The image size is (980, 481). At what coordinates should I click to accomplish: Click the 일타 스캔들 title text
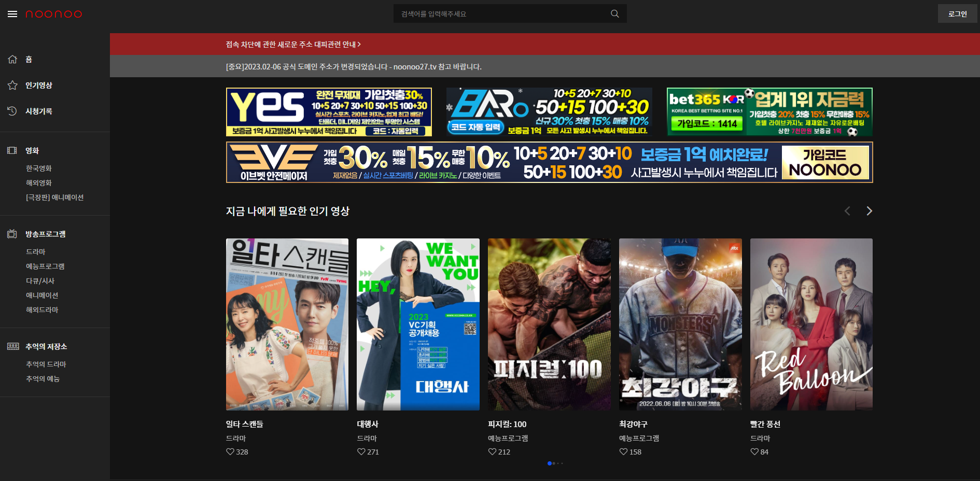pyautogui.click(x=245, y=424)
